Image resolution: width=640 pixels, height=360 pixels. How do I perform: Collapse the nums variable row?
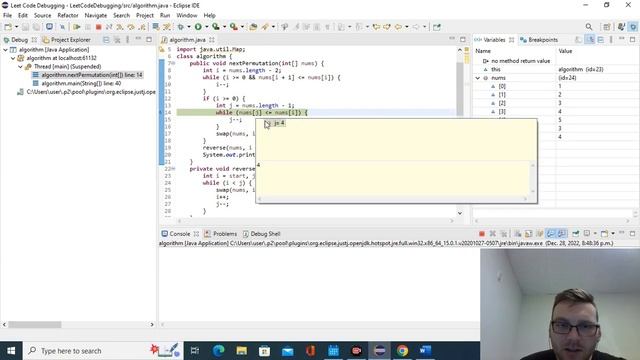pyautogui.click(x=478, y=78)
